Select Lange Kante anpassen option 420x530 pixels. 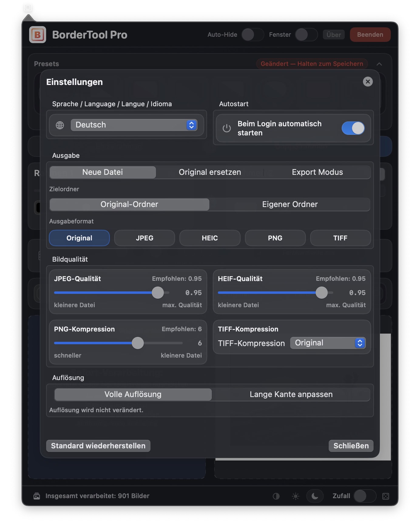[291, 394]
